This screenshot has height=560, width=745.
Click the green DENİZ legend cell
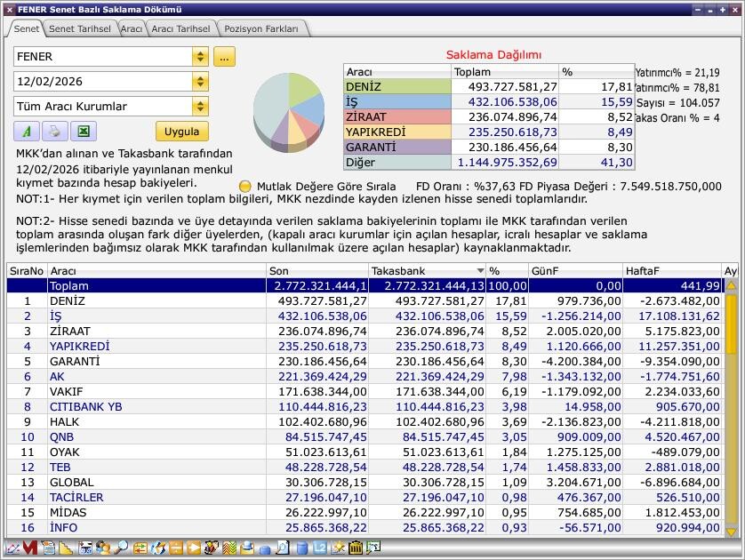click(397, 87)
